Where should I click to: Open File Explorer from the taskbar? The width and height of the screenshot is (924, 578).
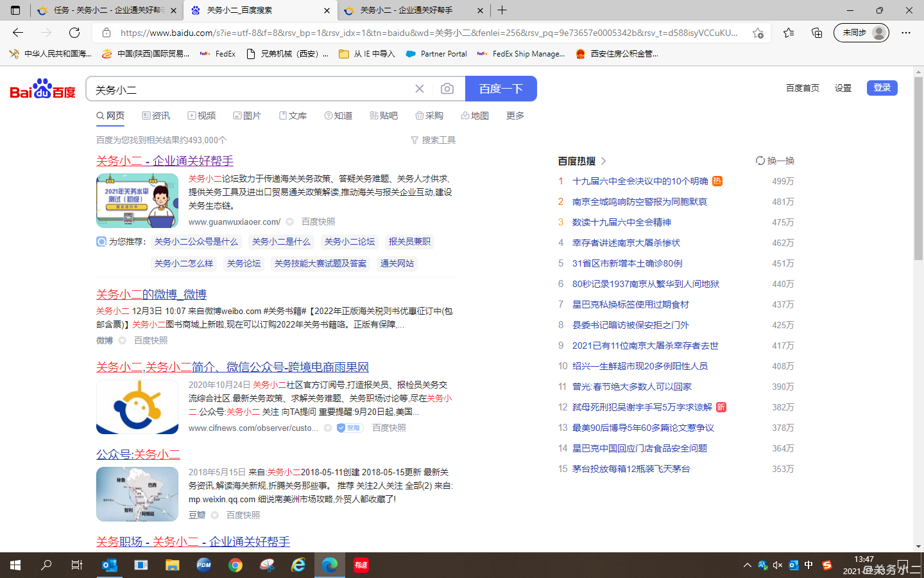click(x=172, y=565)
